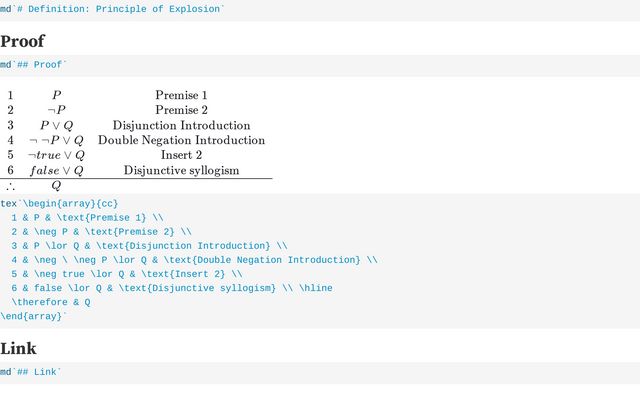Click code line containing \neg P and Premise 2
Image resolution: width=640 pixels, height=400 pixels.
(x=101, y=232)
